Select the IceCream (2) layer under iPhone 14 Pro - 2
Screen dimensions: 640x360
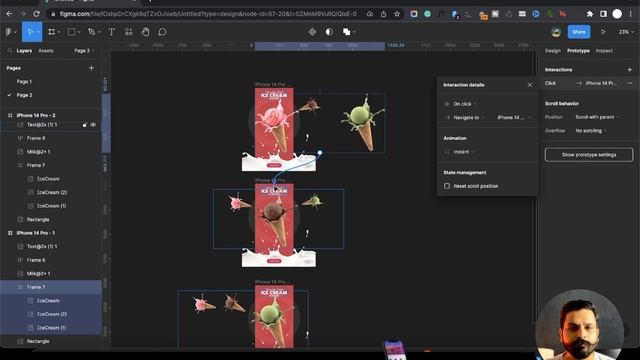[52, 192]
